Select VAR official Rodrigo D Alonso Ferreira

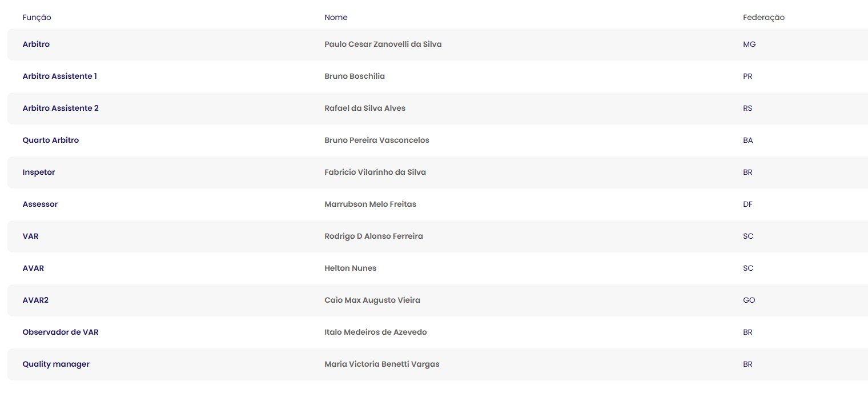pos(373,236)
